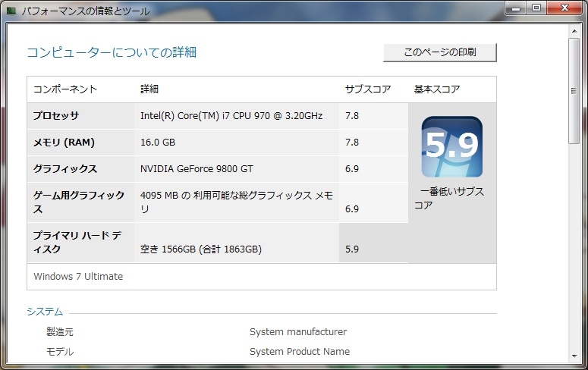Image resolution: width=588 pixels, height=370 pixels.
Task: Click the scrollbar up arrow
Action: pyautogui.click(x=574, y=31)
